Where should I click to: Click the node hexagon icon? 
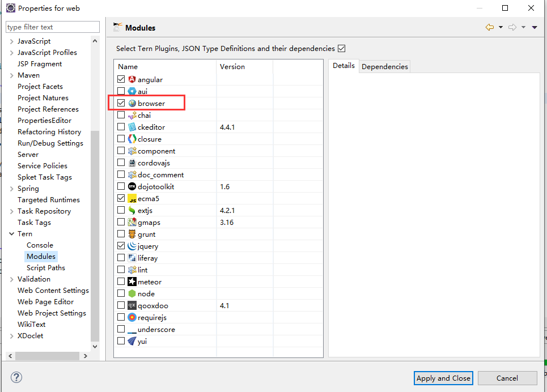132,293
